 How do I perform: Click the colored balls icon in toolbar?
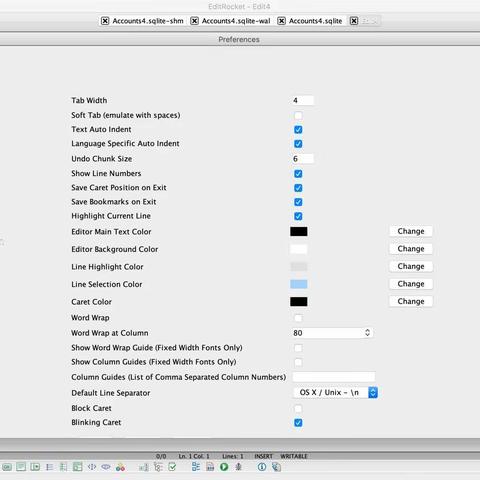[120, 467]
